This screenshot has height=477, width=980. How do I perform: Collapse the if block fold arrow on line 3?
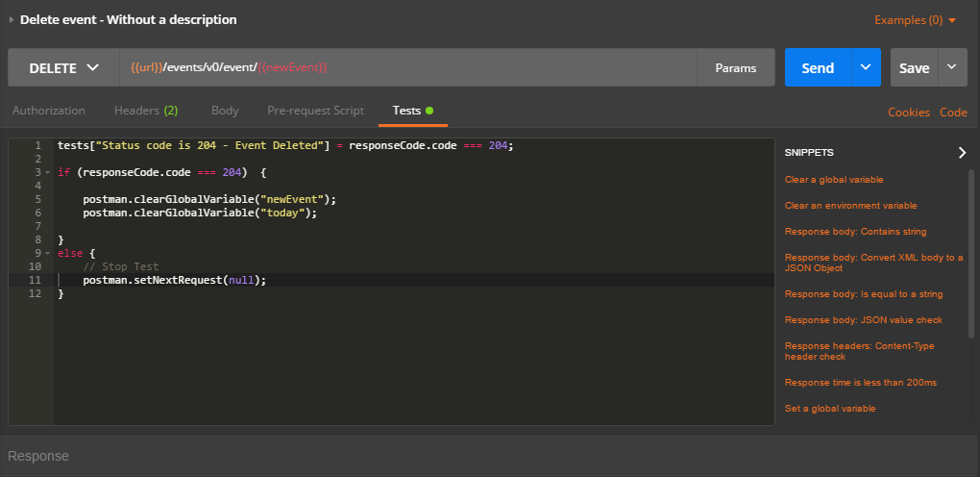pyautogui.click(x=47, y=172)
